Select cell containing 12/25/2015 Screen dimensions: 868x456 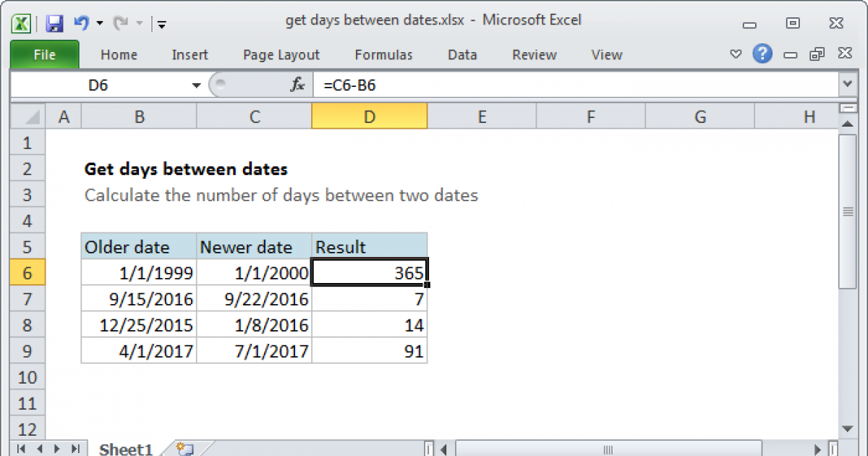(138, 325)
